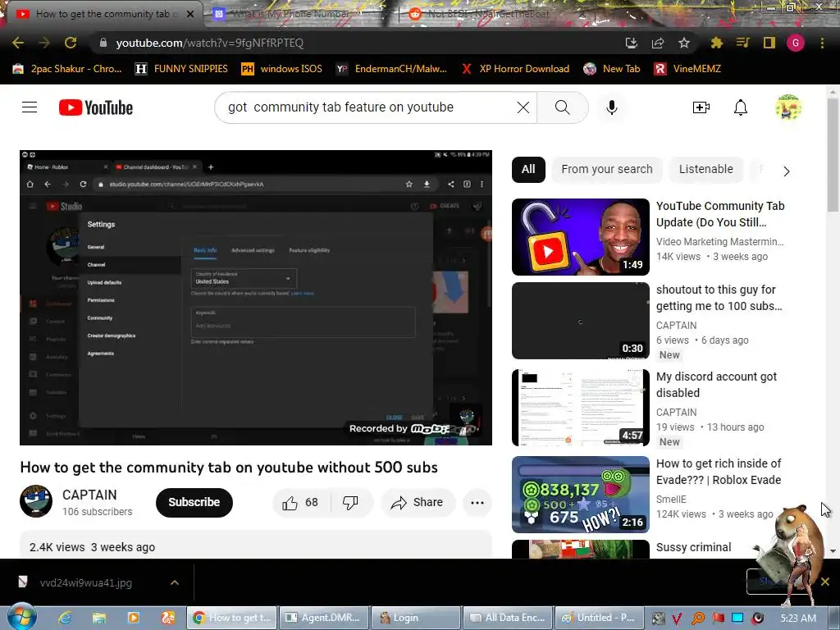The width and height of the screenshot is (840, 630).
Task: Open Sussy criminal video title
Action: tap(693, 547)
